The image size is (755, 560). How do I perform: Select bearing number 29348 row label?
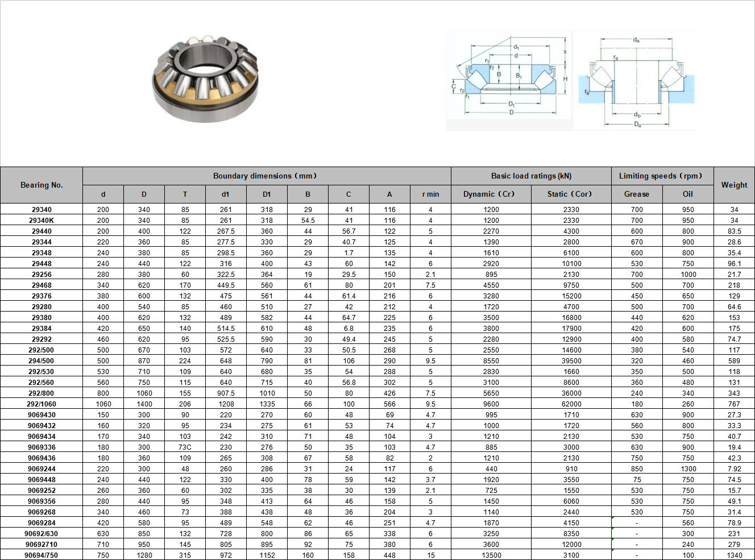(x=42, y=253)
